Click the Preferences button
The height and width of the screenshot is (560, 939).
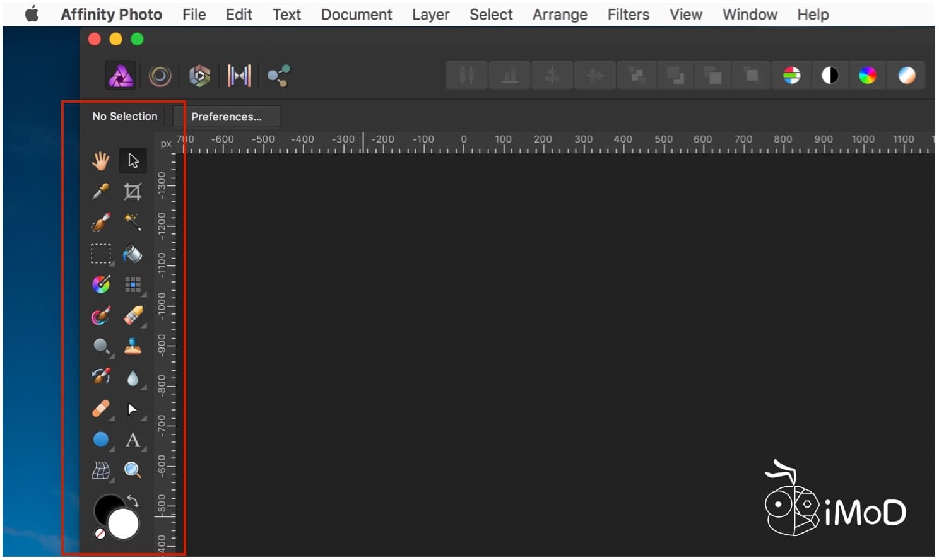(x=227, y=116)
